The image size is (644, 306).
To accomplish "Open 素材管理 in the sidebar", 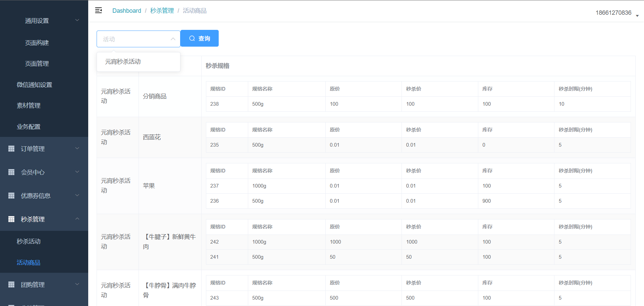I will tap(29, 105).
